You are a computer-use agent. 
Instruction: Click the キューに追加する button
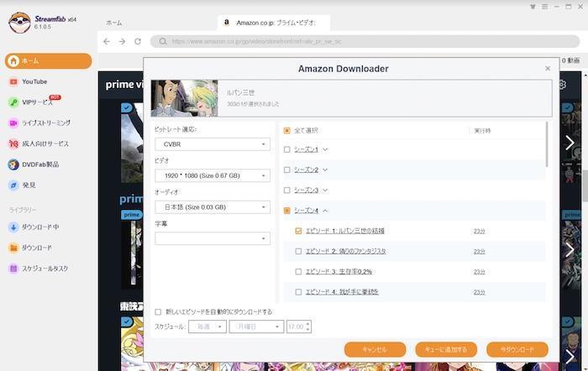tap(446, 350)
